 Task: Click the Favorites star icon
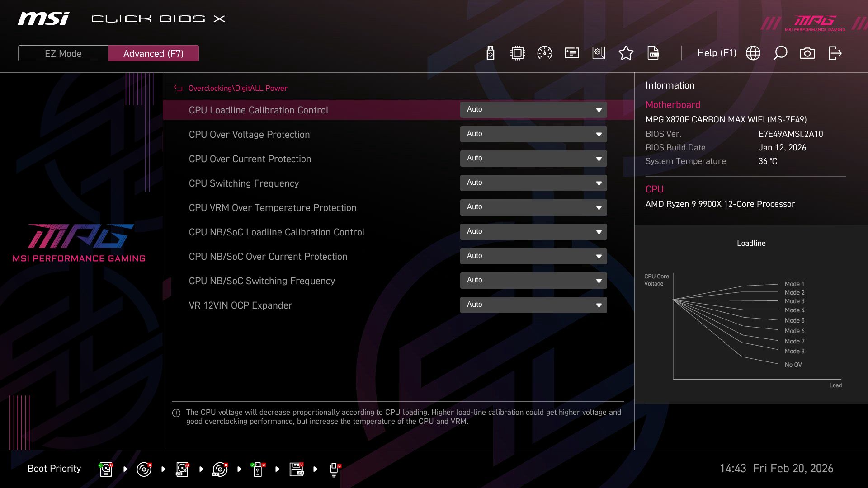tap(626, 53)
